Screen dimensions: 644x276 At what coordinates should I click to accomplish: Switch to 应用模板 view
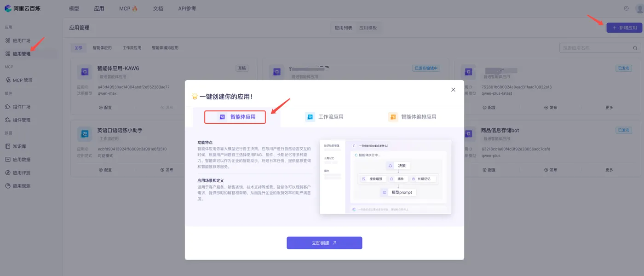click(368, 28)
